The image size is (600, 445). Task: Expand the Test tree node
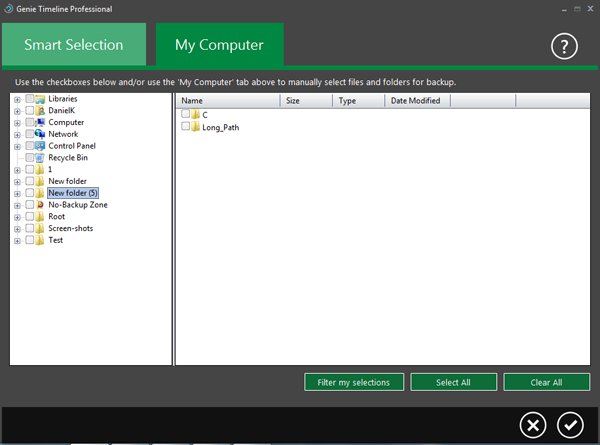pyautogui.click(x=17, y=241)
